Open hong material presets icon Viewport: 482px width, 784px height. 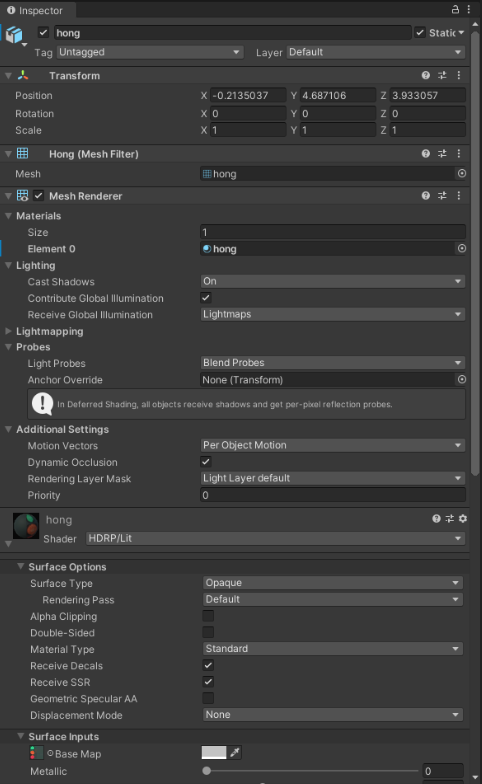tap(450, 518)
